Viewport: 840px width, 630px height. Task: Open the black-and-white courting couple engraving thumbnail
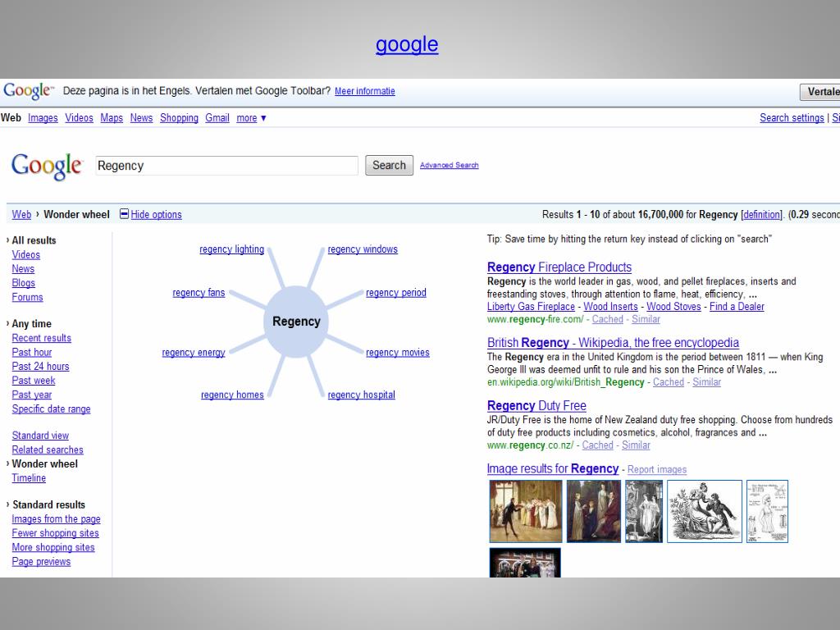click(705, 511)
